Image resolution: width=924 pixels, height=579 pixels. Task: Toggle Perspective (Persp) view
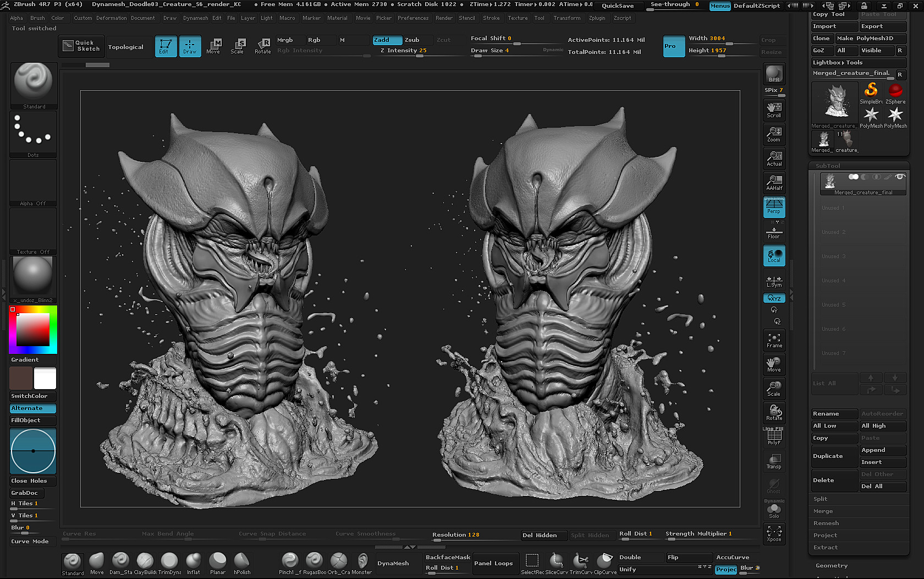pyautogui.click(x=774, y=207)
